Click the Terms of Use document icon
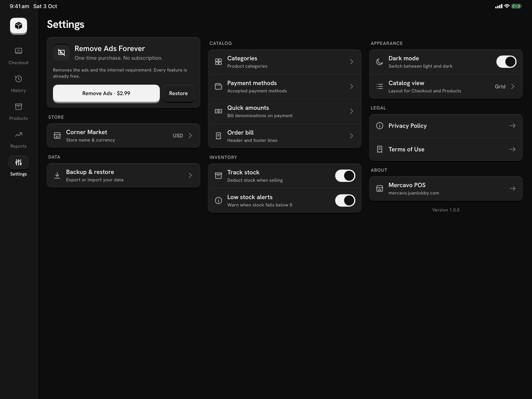Image resolution: width=532 pixels, height=399 pixels. pos(379,149)
